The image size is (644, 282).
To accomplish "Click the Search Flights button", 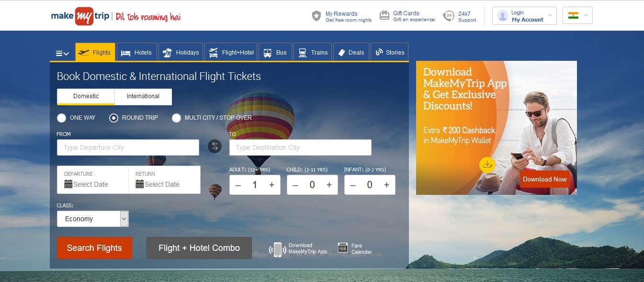I will 94,248.
